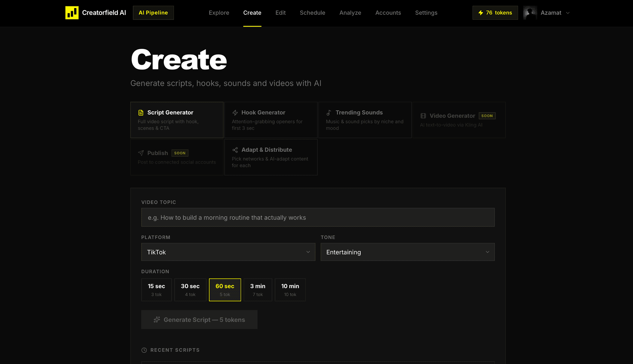This screenshot has width=633, height=364.
Task: Open the Analyze section
Action: [350, 13]
